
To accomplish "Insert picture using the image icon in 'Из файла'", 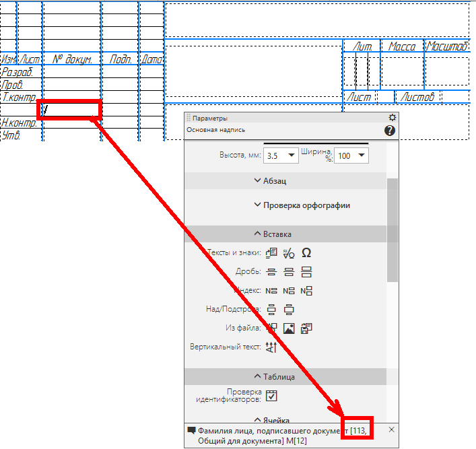I will pyautogui.click(x=289, y=329).
